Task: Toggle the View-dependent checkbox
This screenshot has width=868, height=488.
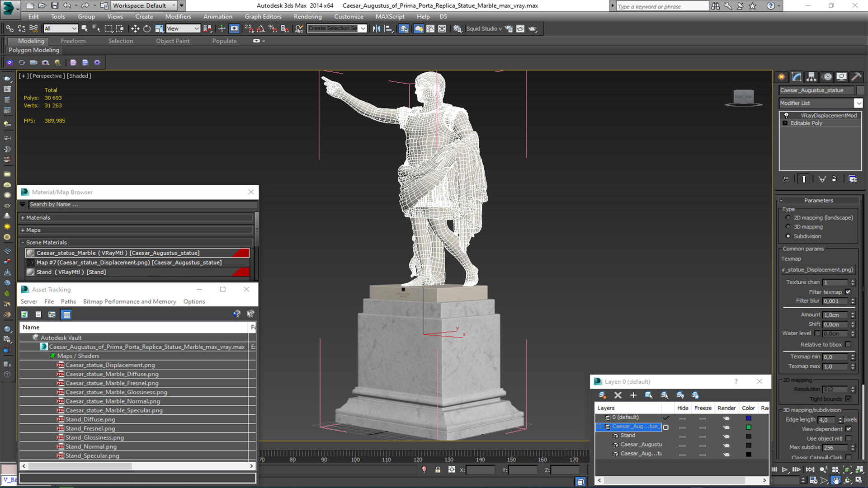Action: (x=848, y=429)
